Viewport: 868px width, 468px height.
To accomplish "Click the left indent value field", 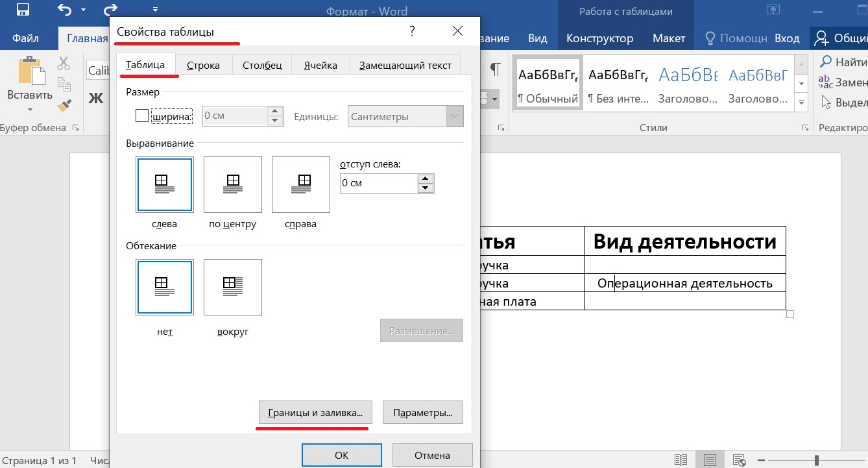I will [x=378, y=183].
